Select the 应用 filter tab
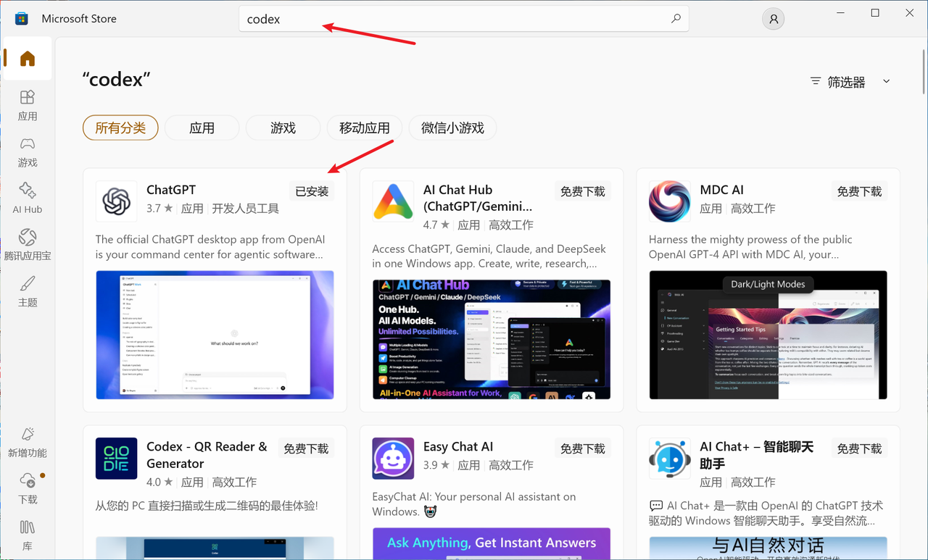 [202, 128]
